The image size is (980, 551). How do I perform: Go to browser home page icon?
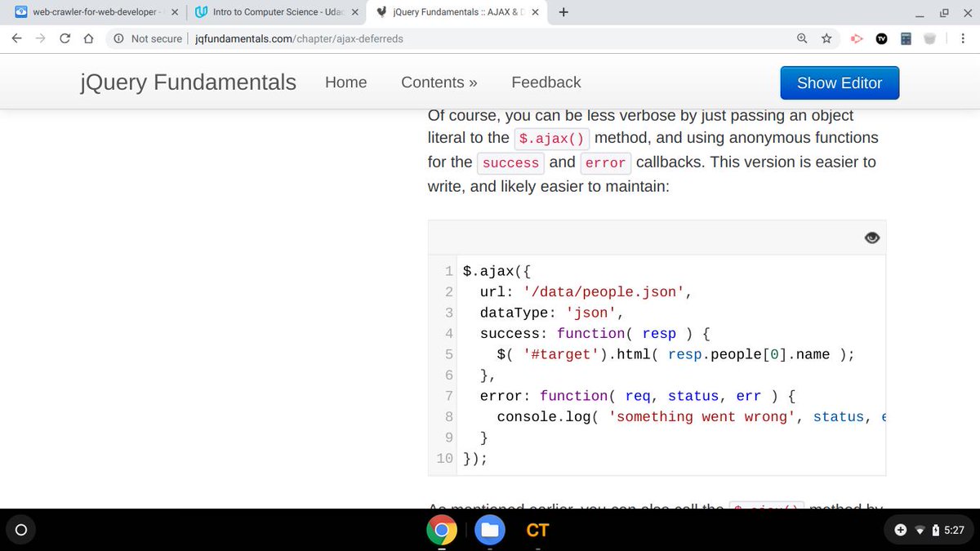[x=88, y=38]
